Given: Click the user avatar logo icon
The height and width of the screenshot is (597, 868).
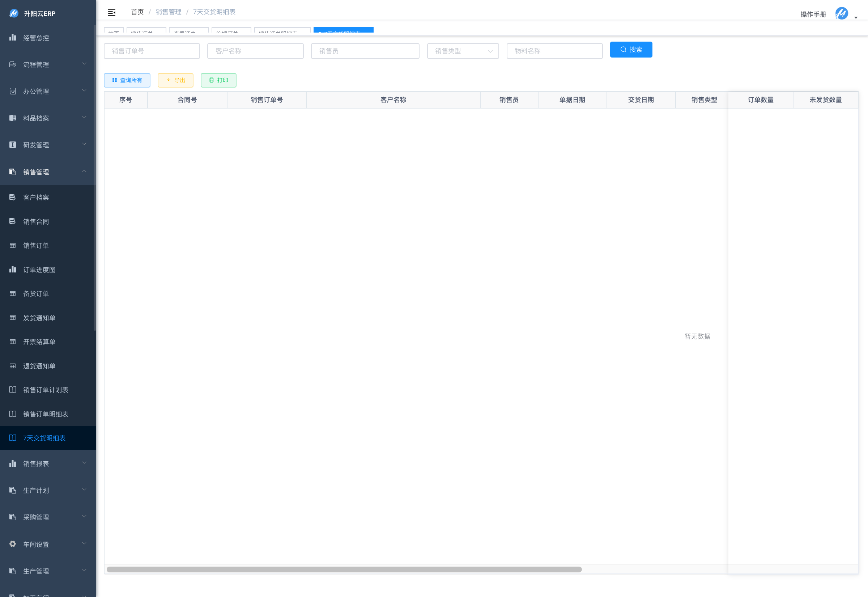Looking at the screenshot, I should pos(842,13).
